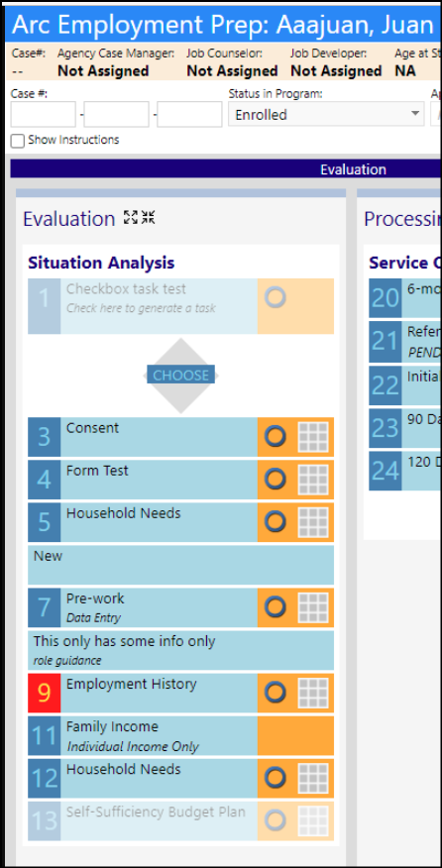This screenshot has height=868, width=442.
Task: Open the red step 9 number tile
Action: click(45, 693)
